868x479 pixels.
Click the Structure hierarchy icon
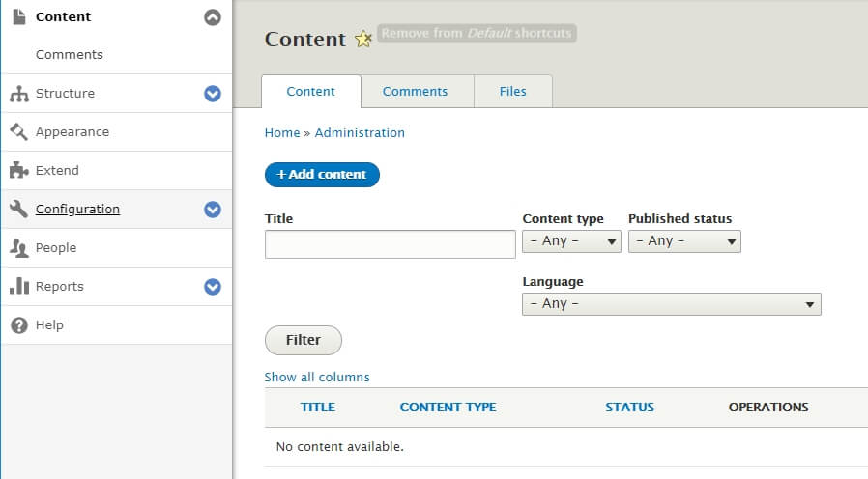click(18, 94)
